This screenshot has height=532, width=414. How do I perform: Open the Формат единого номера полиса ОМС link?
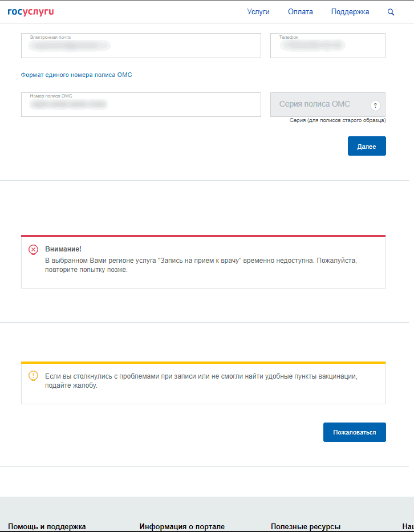(76, 75)
